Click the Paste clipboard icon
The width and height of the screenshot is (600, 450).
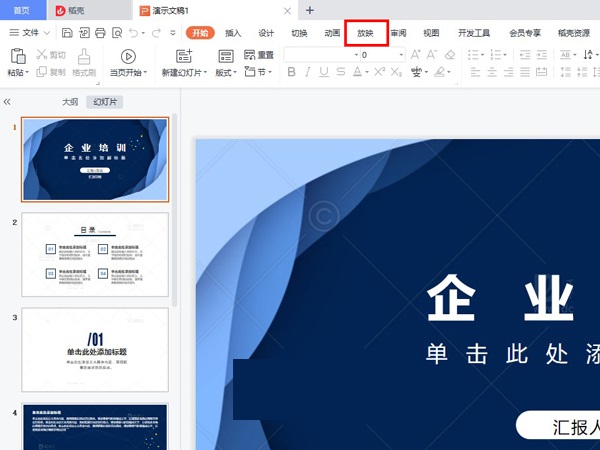16,56
